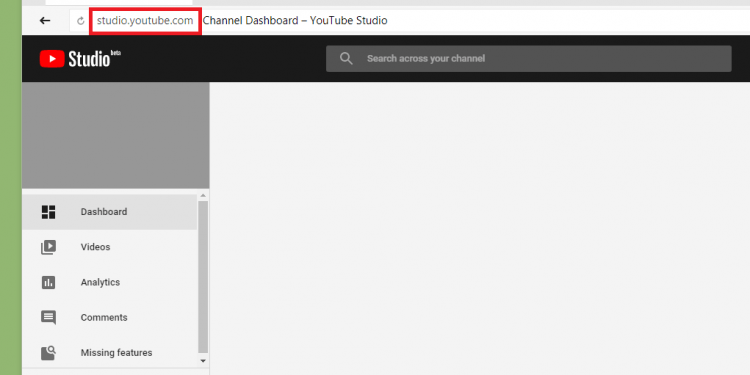
Task: Open the Analytics section
Action: 110,282
